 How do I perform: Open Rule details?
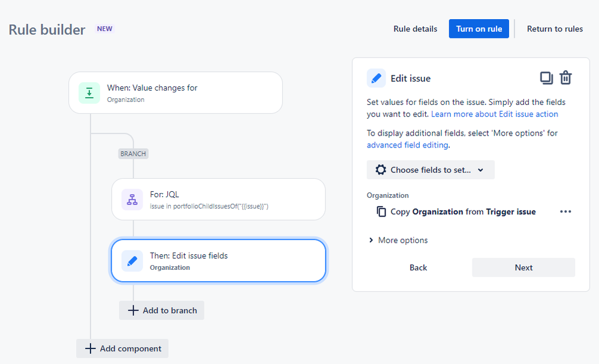click(416, 29)
